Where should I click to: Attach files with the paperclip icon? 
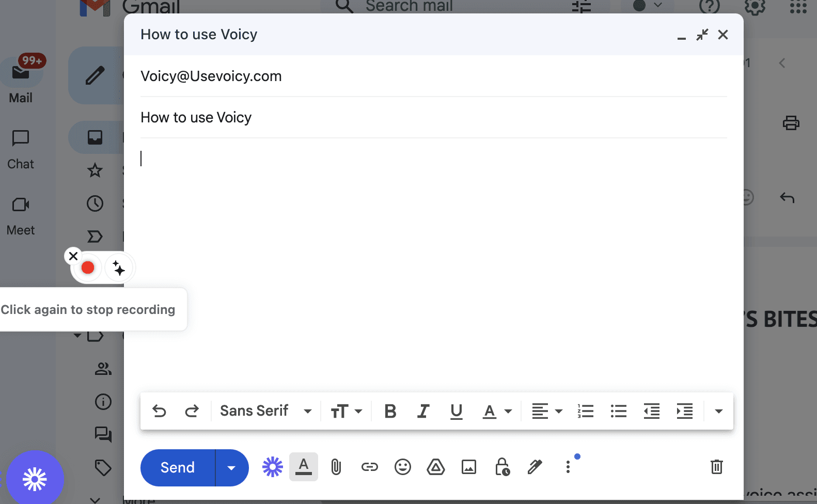coord(336,467)
